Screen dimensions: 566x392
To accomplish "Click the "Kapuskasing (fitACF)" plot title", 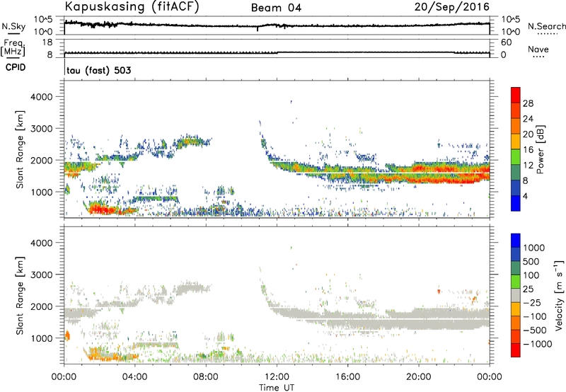I will click(132, 6).
